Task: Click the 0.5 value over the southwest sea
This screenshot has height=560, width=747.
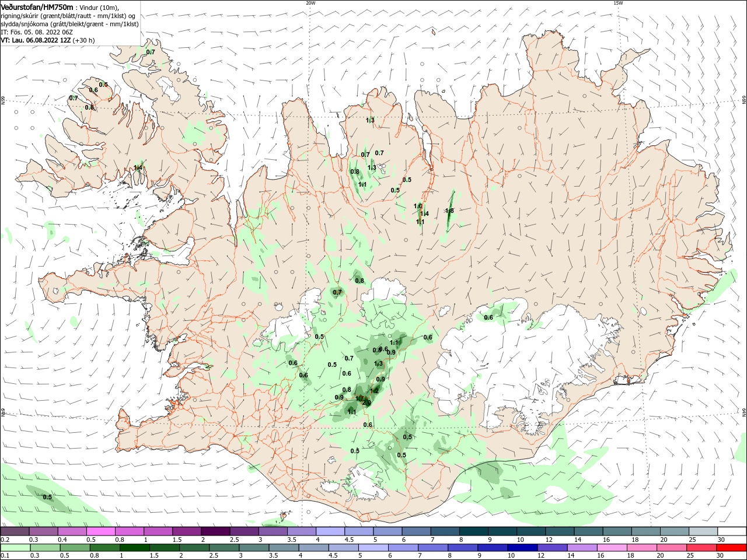Action: pyautogui.click(x=47, y=497)
